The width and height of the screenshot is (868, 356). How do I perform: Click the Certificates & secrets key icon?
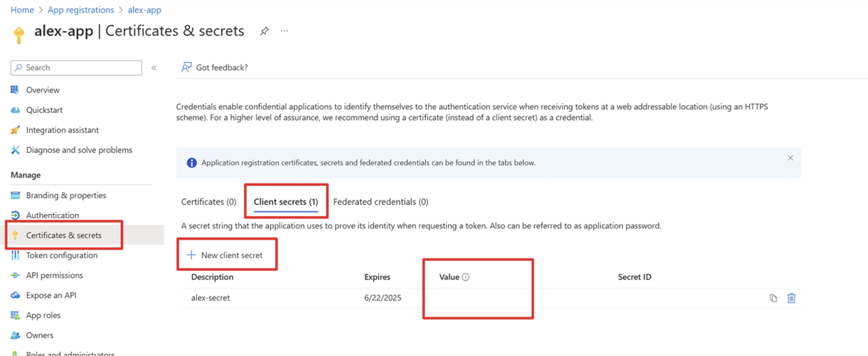point(15,235)
